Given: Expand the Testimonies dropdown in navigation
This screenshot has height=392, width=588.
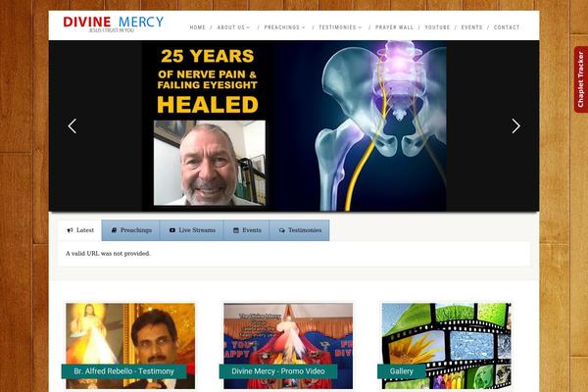Looking at the screenshot, I should click(340, 27).
